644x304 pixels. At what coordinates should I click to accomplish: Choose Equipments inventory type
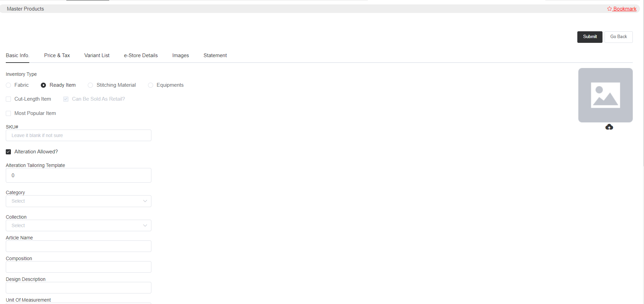(150, 85)
